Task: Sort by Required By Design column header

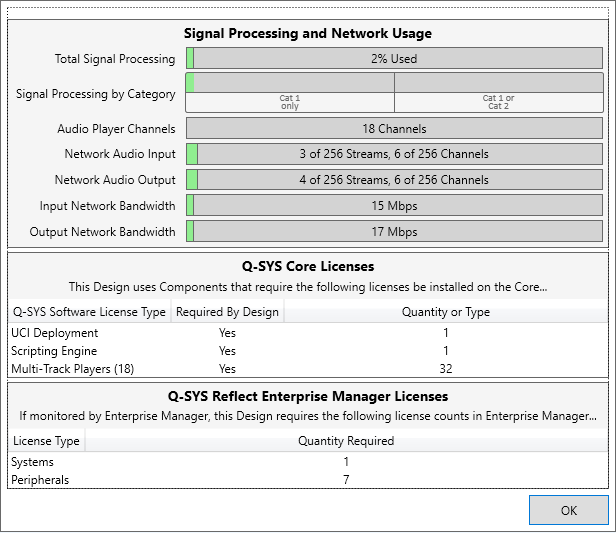Action: point(227,312)
